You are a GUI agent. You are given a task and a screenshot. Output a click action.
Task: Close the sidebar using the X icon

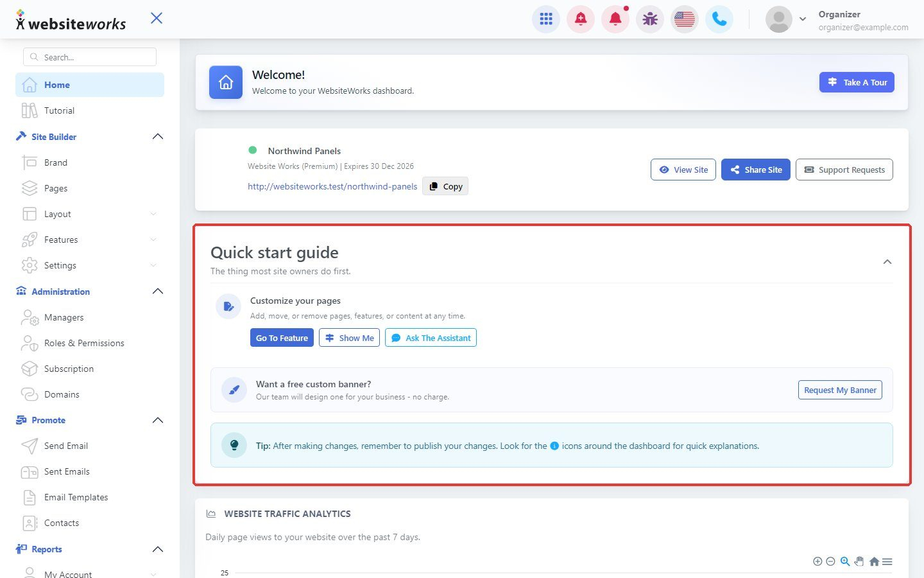pyautogui.click(x=157, y=18)
